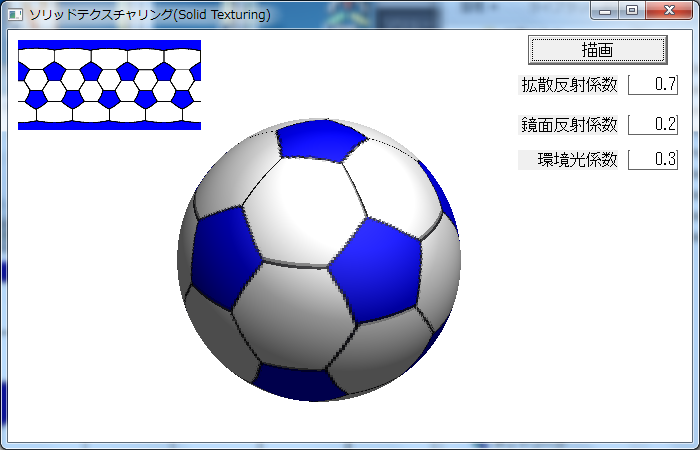Click the window title ソリッドテクスチャリング(Solid Texturing)
Image resolution: width=700 pixels, height=450 pixels.
[150, 15]
